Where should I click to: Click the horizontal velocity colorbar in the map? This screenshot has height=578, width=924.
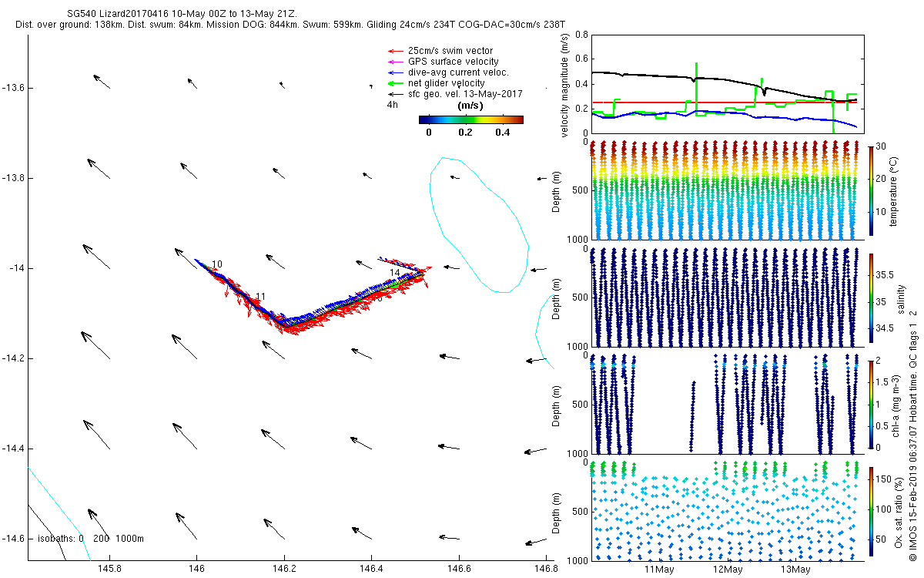[x=471, y=119]
